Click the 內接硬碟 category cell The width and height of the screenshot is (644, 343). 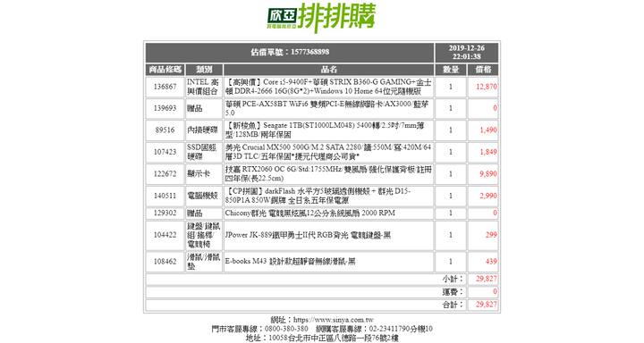[x=204, y=130]
